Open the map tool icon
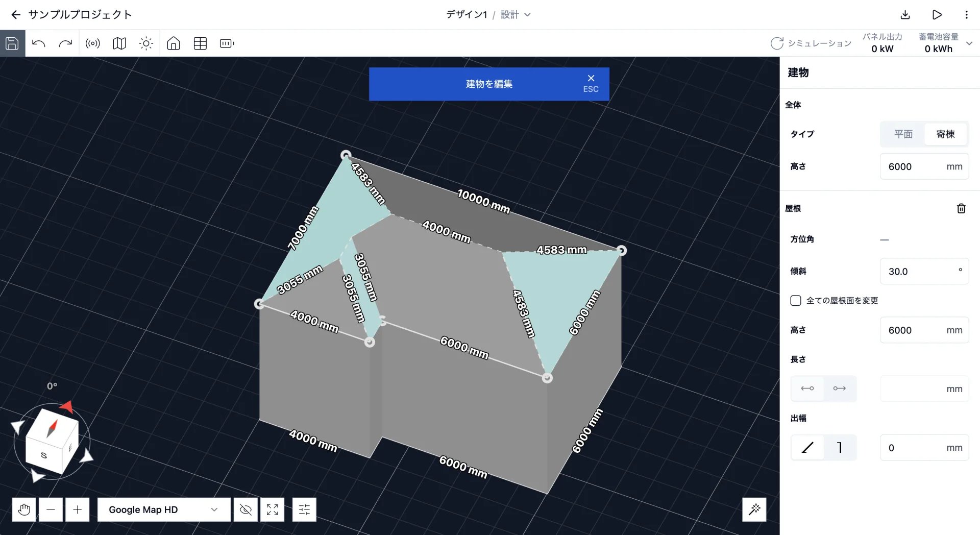Viewport: 980px width, 535px height. (119, 43)
